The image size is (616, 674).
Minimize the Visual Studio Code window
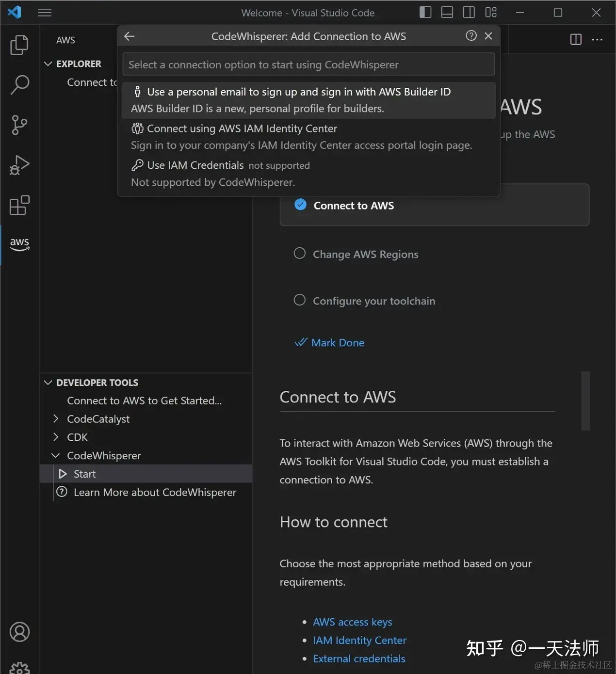(520, 13)
